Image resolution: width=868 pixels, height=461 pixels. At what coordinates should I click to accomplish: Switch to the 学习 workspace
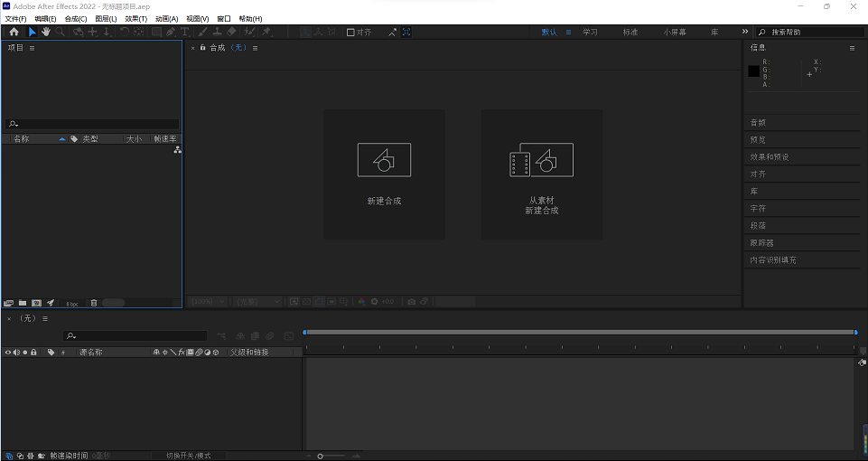(x=590, y=33)
